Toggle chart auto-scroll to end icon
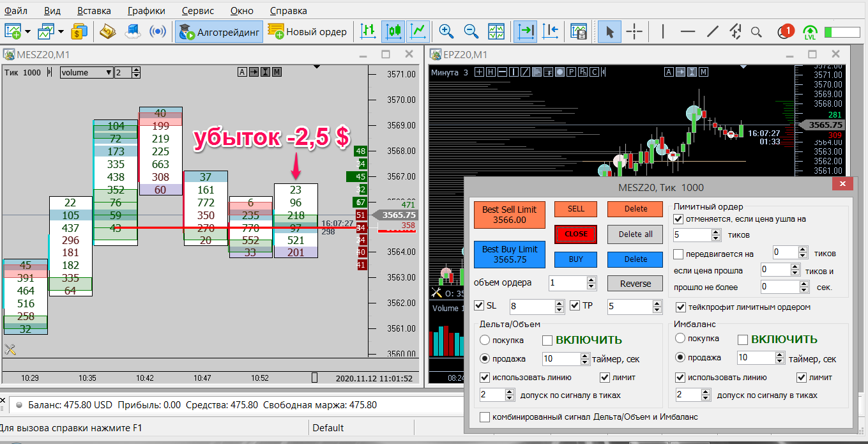The height and width of the screenshot is (444, 868). 526,31
